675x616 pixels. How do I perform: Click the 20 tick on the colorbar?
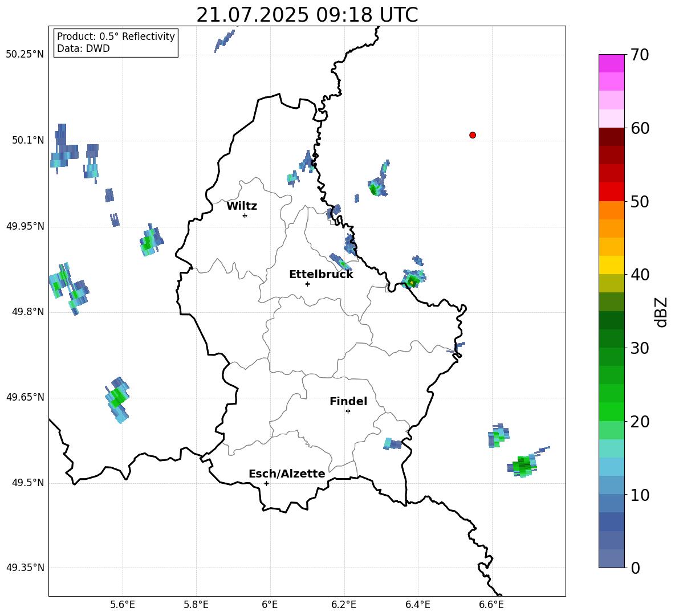click(640, 422)
